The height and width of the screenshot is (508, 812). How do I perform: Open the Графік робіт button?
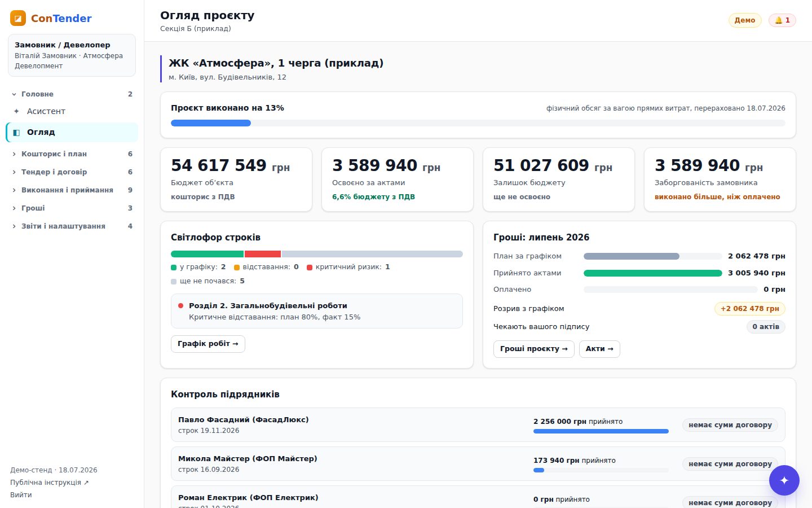tap(208, 344)
